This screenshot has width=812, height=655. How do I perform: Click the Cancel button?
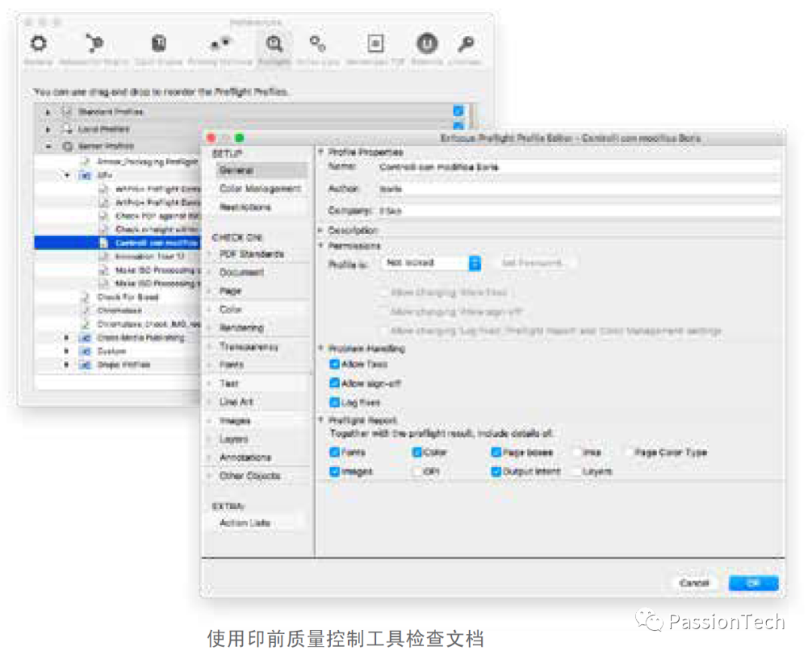pyautogui.click(x=694, y=583)
